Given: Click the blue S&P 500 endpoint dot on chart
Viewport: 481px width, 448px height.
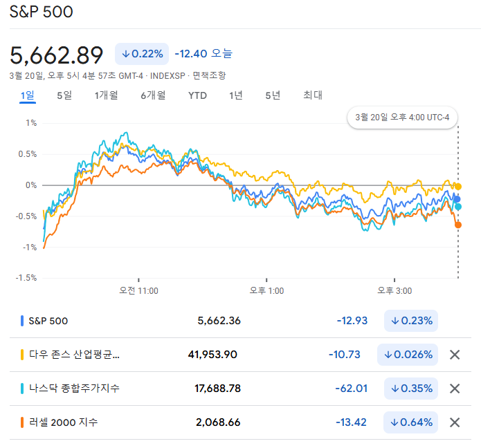Looking at the screenshot, I should (457, 199).
